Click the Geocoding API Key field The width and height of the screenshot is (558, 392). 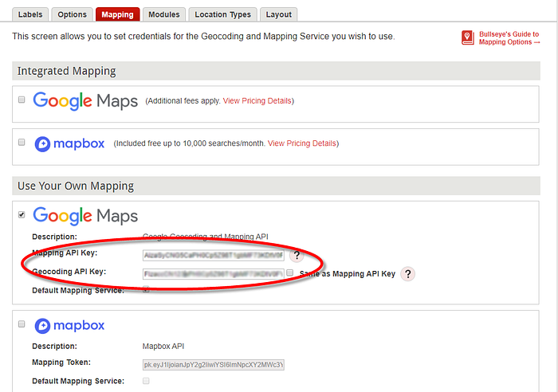(214, 274)
